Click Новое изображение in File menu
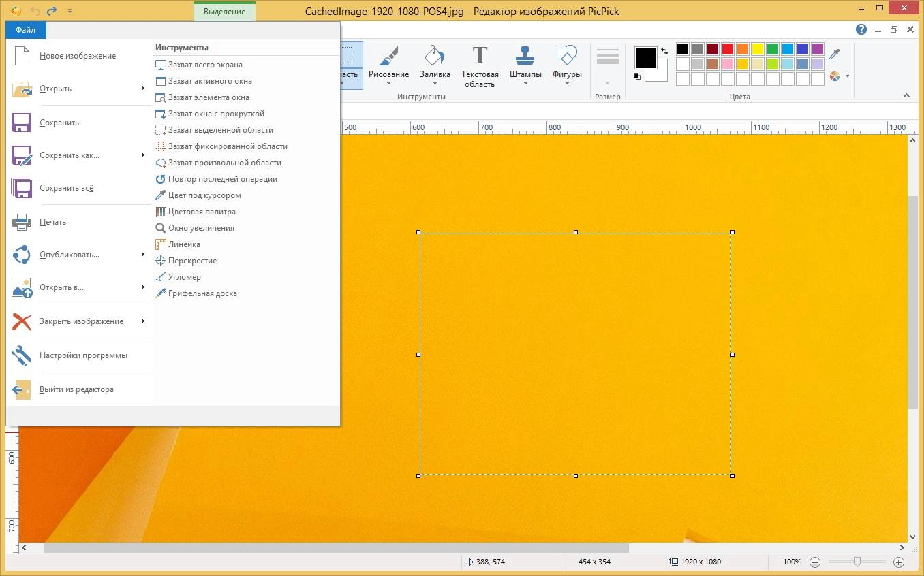Screen dimensions: 924x576 (x=79, y=56)
